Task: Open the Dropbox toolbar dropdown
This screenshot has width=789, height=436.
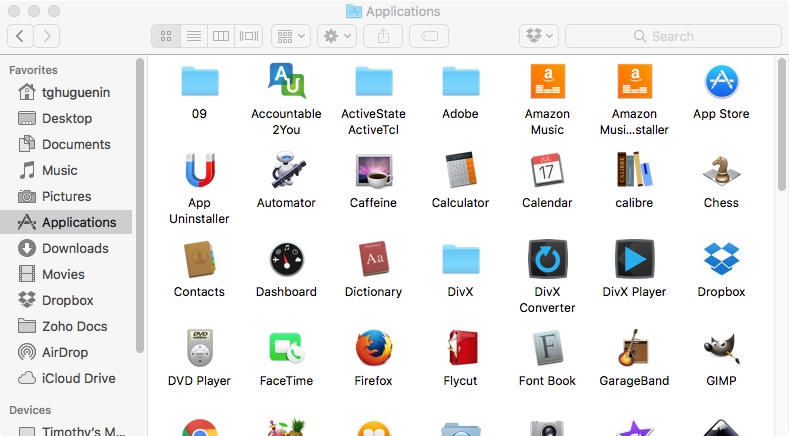Action: pos(539,36)
